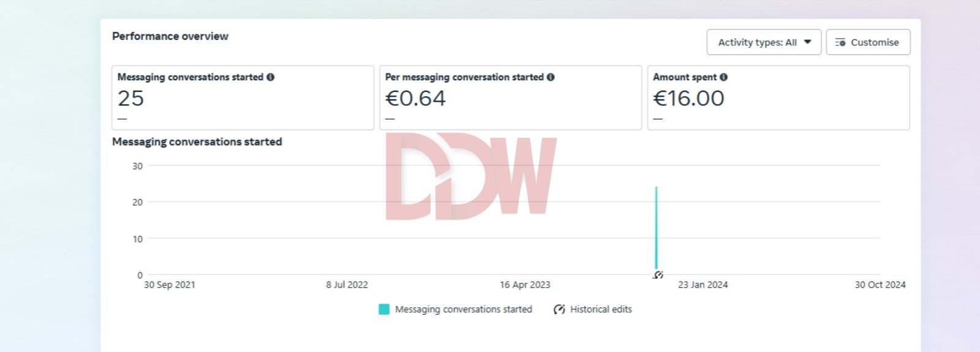
Task: Click the Messaging conversations started legend label
Action: [463, 309]
